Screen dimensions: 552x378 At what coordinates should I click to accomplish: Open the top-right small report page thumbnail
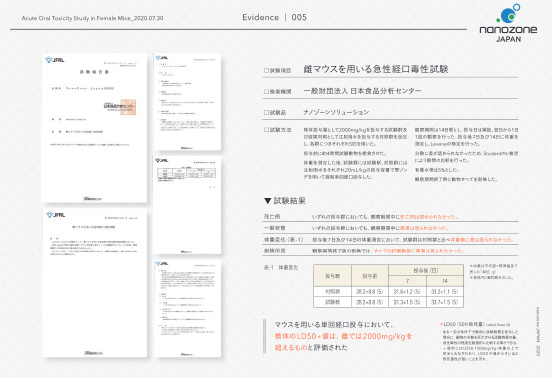pos(187,102)
